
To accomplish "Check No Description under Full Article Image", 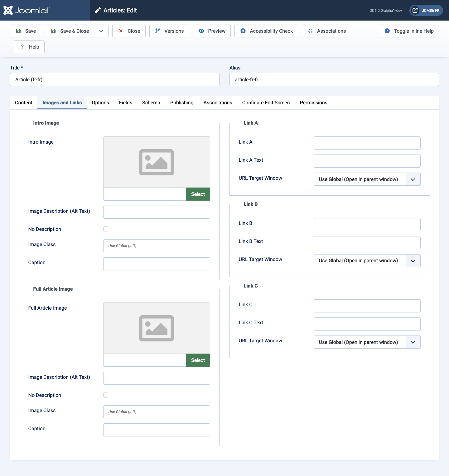I will tap(106, 395).
